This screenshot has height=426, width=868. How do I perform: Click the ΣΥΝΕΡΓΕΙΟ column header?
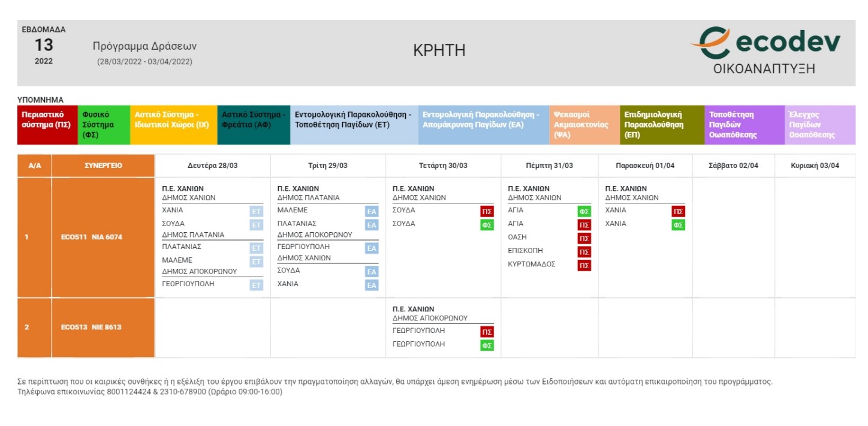pos(103,166)
